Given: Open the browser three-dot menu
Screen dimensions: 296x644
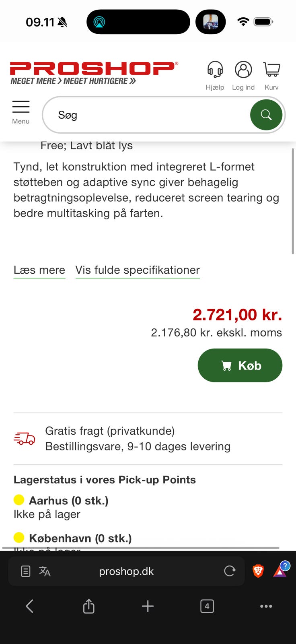Looking at the screenshot, I should (x=266, y=606).
